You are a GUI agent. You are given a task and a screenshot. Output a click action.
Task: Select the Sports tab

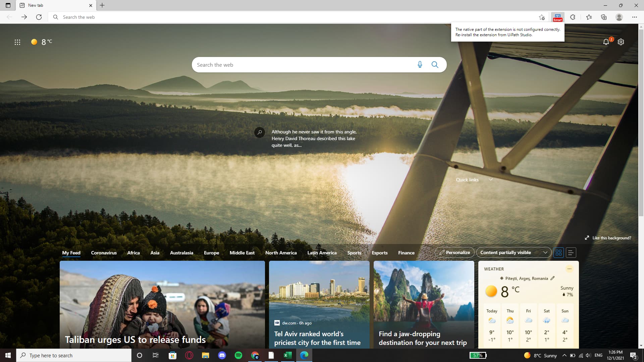pyautogui.click(x=354, y=253)
